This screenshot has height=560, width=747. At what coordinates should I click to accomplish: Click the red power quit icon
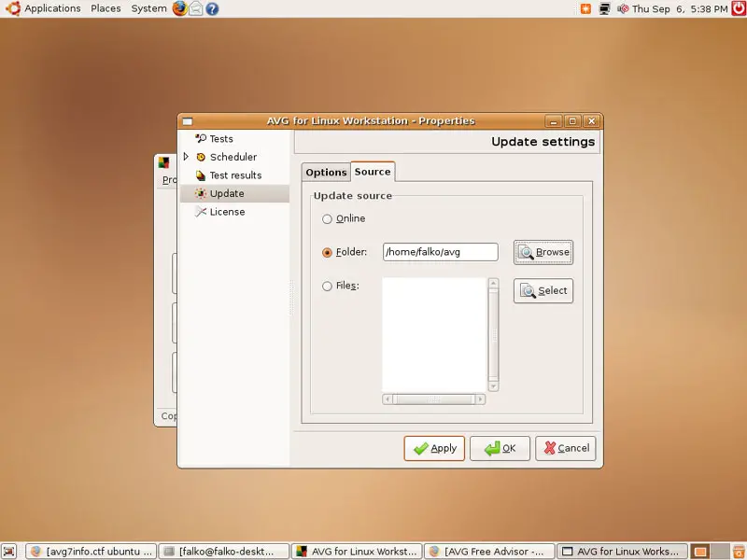point(739,8)
